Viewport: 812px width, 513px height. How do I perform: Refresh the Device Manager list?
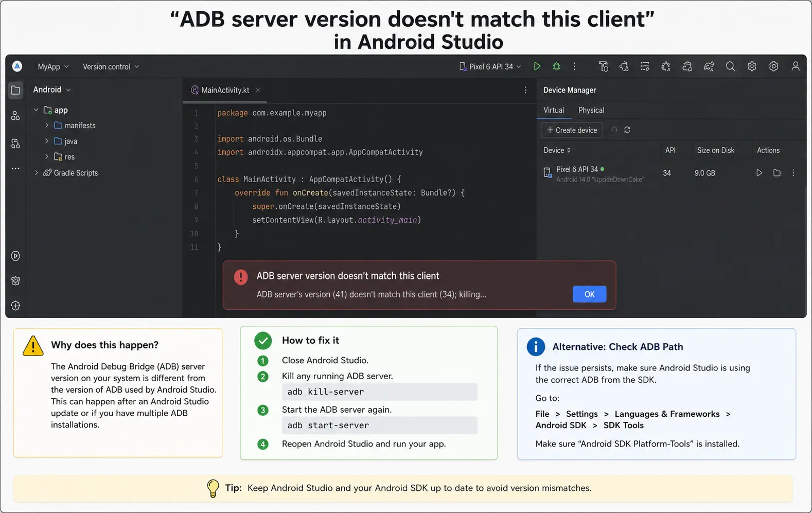pyautogui.click(x=627, y=130)
